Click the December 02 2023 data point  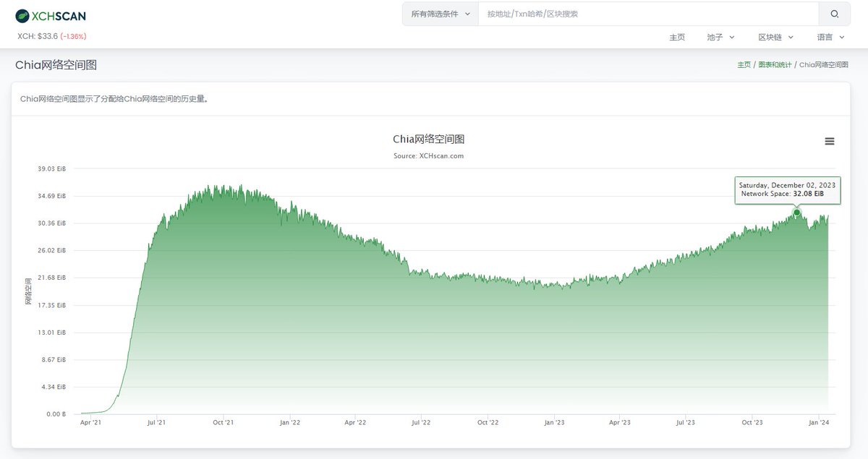[x=797, y=213]
